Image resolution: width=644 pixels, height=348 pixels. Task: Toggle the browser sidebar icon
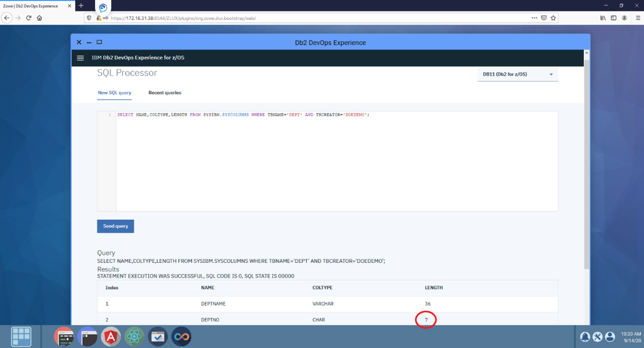coord(614,18)
